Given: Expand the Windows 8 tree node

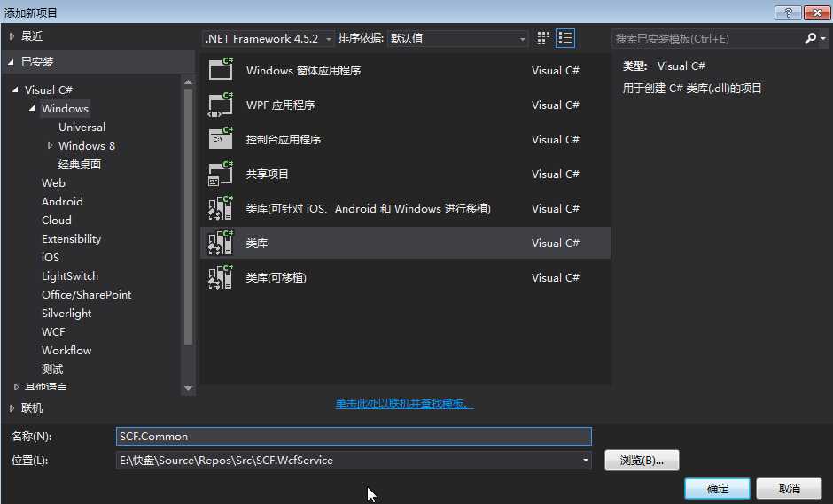Looking at the screenshot, I should pos(50,145).
